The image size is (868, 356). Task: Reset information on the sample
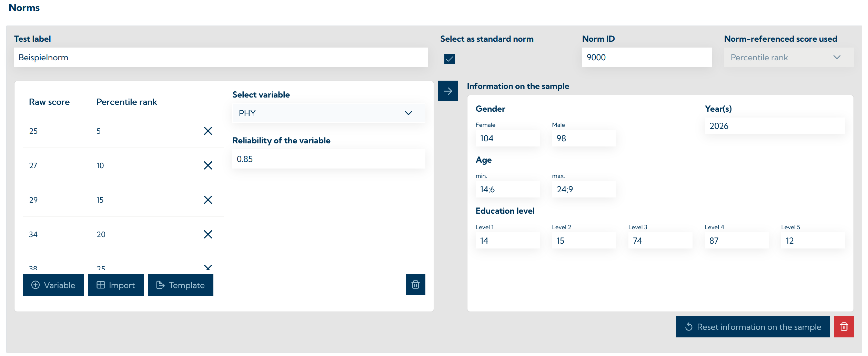753,327
